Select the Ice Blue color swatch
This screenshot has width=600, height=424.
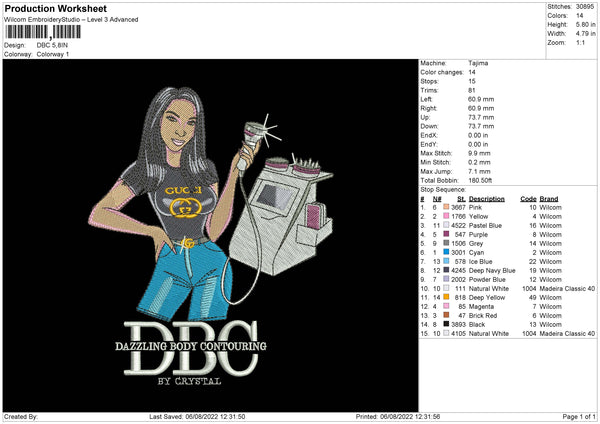click(446, 261)
